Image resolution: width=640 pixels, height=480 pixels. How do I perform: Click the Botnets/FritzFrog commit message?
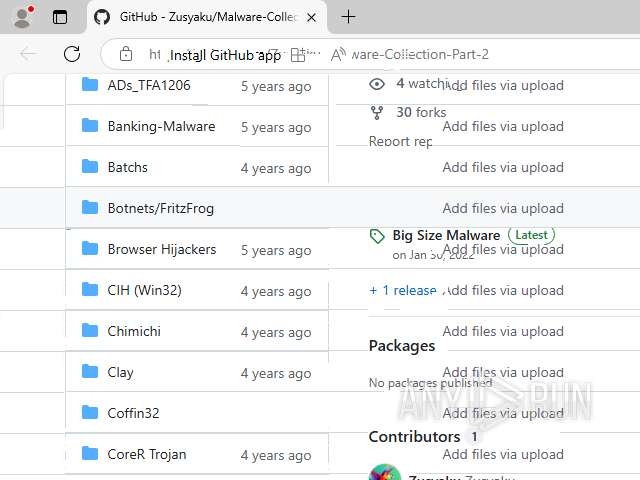tap(503, 209)
